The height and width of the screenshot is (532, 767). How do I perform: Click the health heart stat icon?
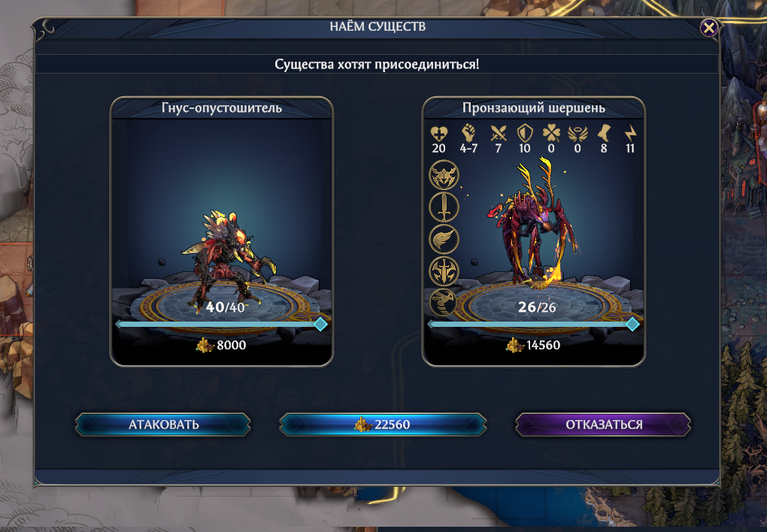(x=439, y=133)
